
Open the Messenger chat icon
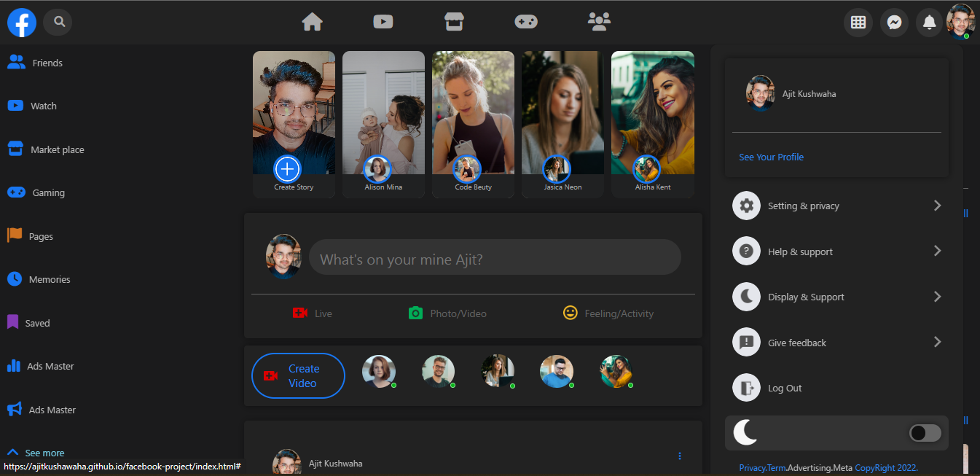click(894, 22)
